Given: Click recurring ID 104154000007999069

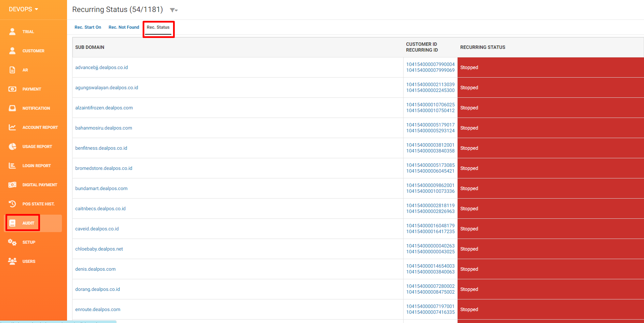Looking at the screenshot, I should 430,70.
